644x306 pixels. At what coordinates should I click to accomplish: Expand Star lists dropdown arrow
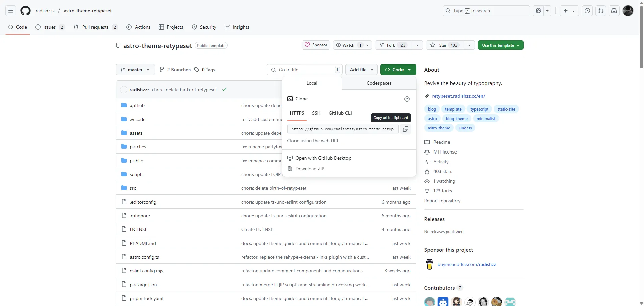point(469,45)
